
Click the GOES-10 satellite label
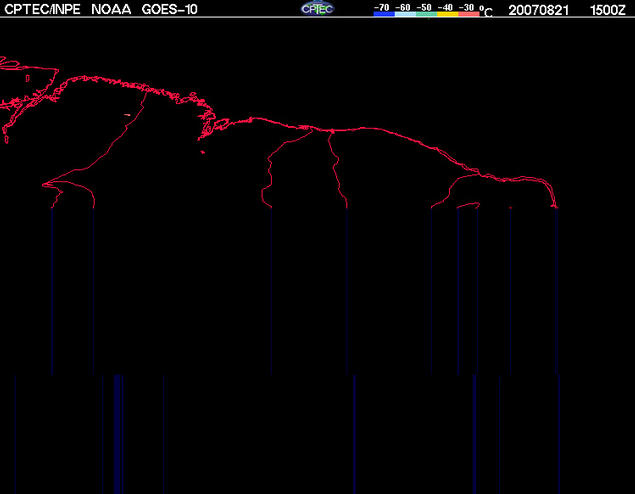coord(169,9)
